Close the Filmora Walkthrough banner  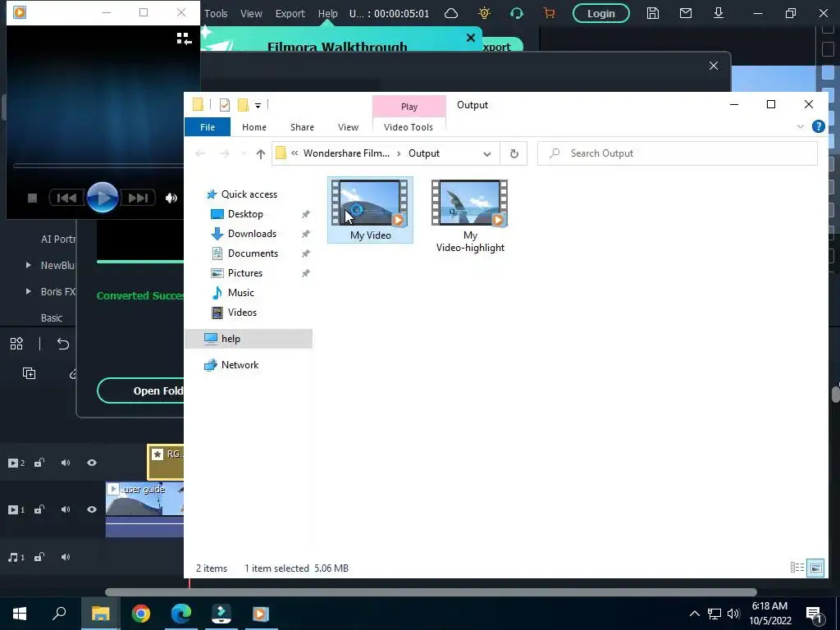tap(471, 38)
